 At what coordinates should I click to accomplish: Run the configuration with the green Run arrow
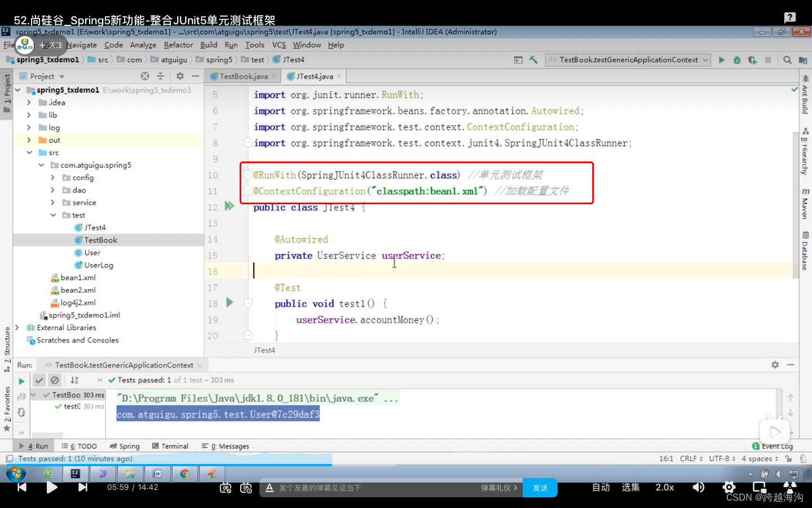722,60
